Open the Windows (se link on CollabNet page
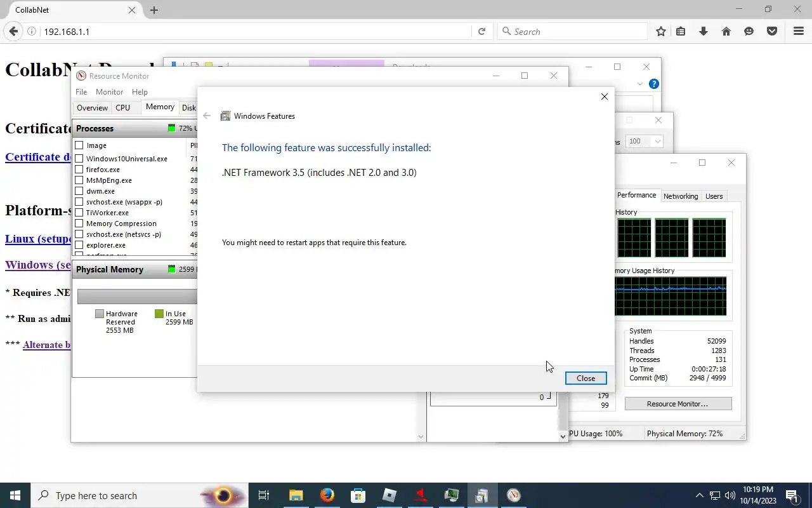 pos(38,265)
